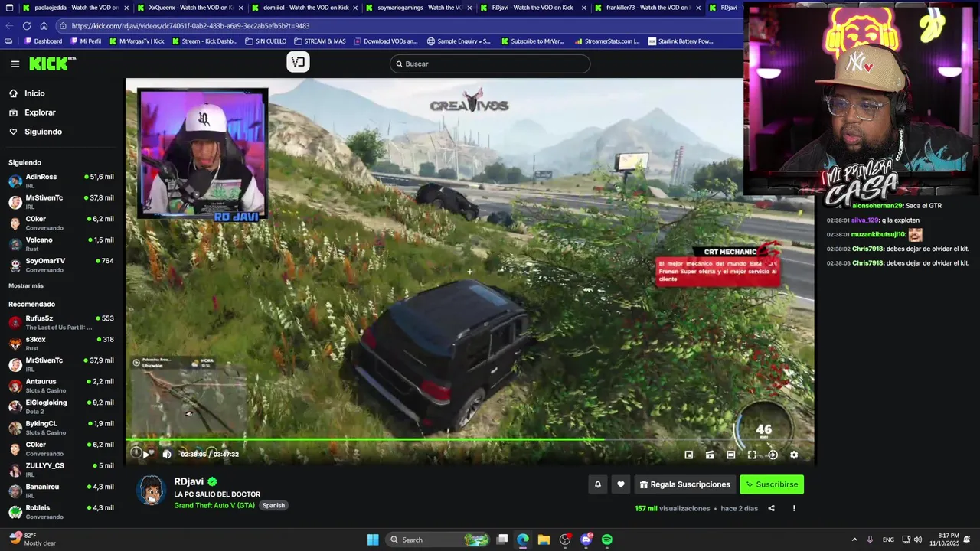Viewport: 980px width, 551px height.
Task: Click taskbar Search box
Action: click(438, 540)
